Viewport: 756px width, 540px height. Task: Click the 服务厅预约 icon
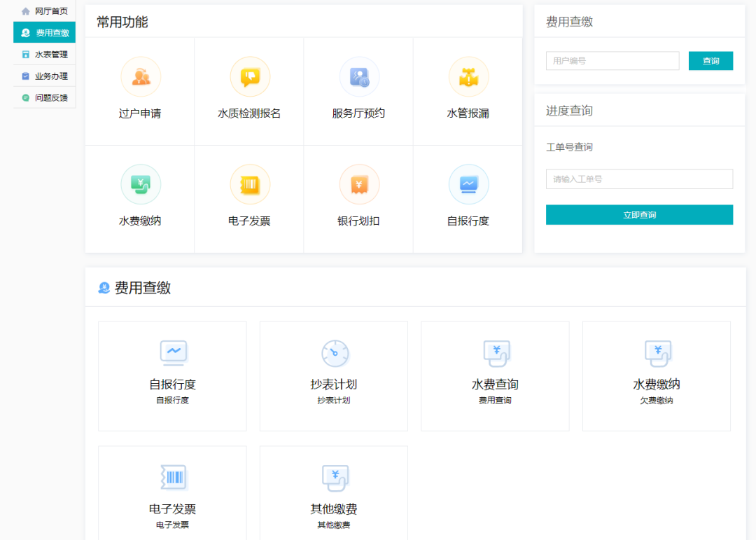359,77
